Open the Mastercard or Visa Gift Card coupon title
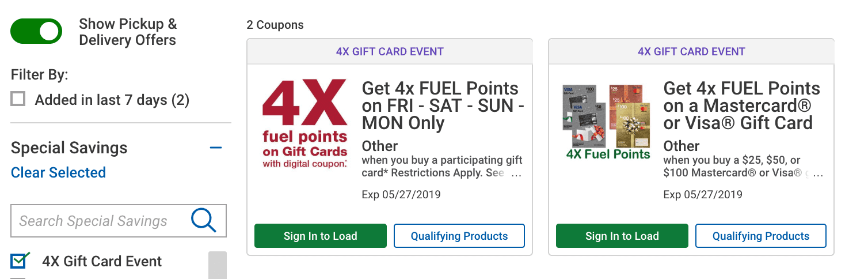 click(742, 105)
